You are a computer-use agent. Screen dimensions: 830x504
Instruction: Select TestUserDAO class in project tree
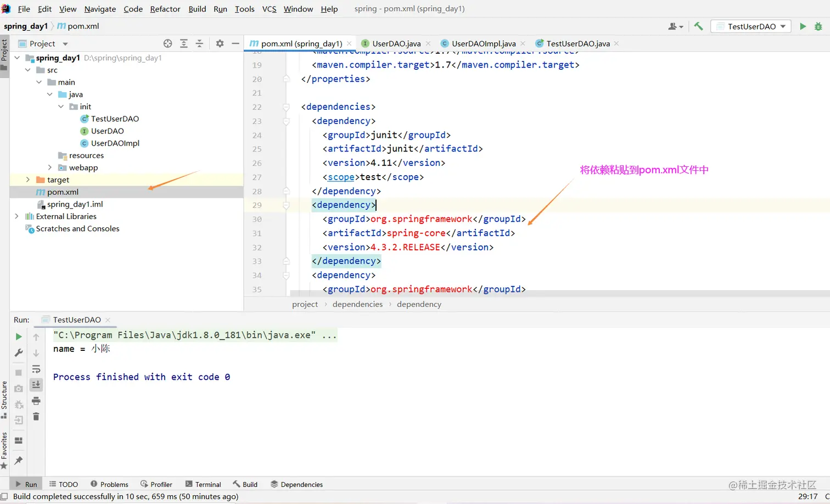[x=115, y=119]
